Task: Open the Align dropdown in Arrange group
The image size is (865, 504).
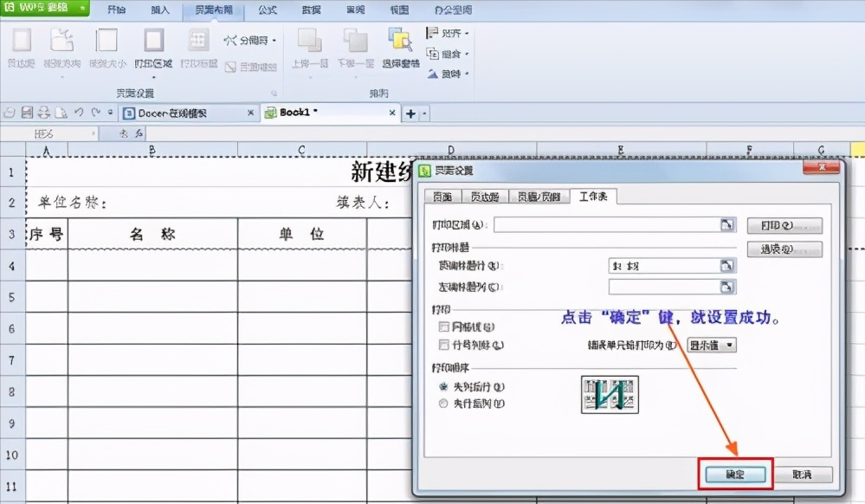Action: pos(448,33)
